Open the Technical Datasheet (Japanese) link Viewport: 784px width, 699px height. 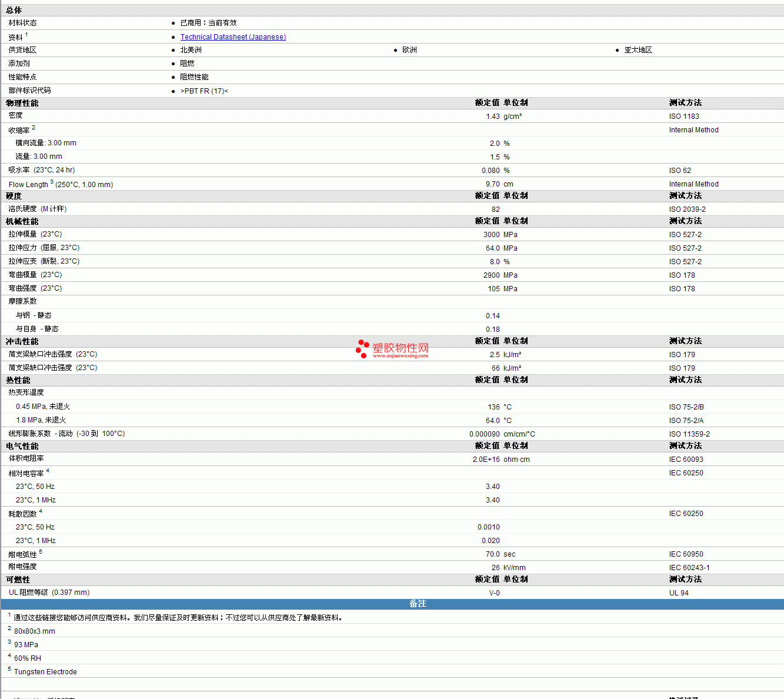pos(233,37)
